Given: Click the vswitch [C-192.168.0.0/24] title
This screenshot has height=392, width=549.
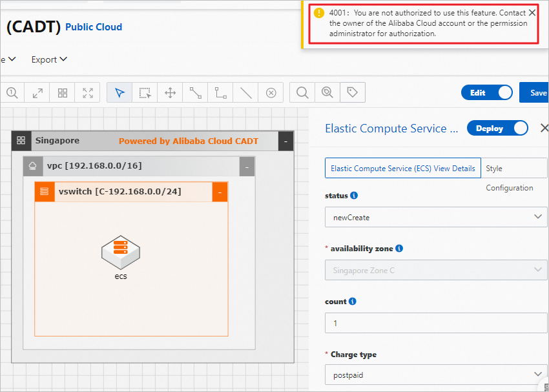Looking at the screenshot, I should [x=120, y=191].
